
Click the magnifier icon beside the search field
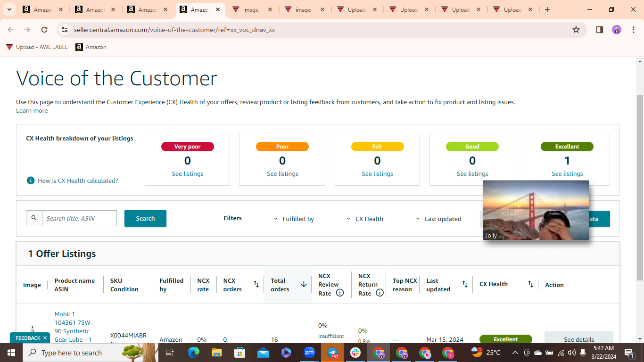click(x=34, y=218)
